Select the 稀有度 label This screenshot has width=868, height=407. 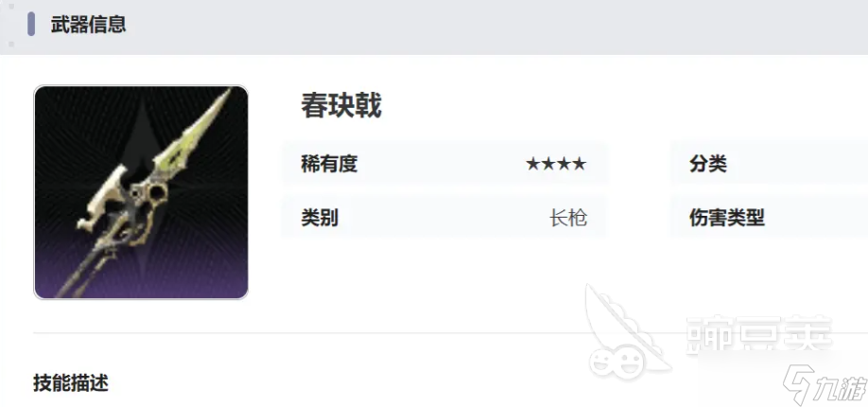[x=329, y=164]
